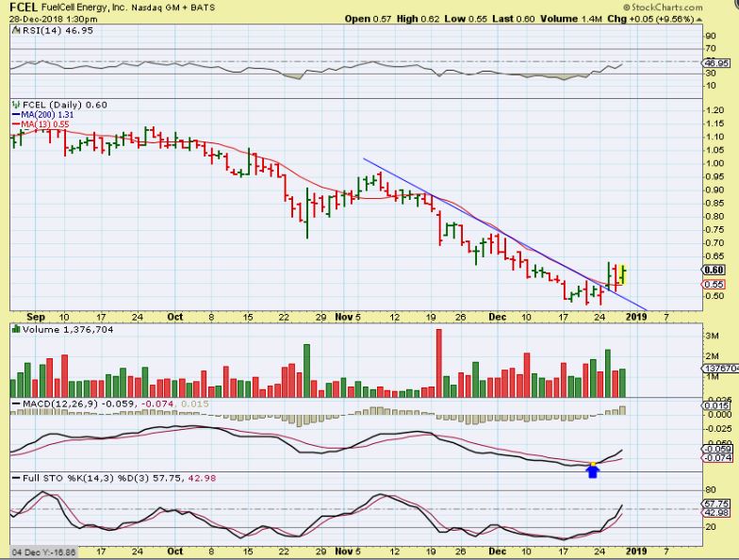The image size is (739, 560).
Task: Click the black legend dash before MACD(12,26,9)
Action: click(16, 404)
